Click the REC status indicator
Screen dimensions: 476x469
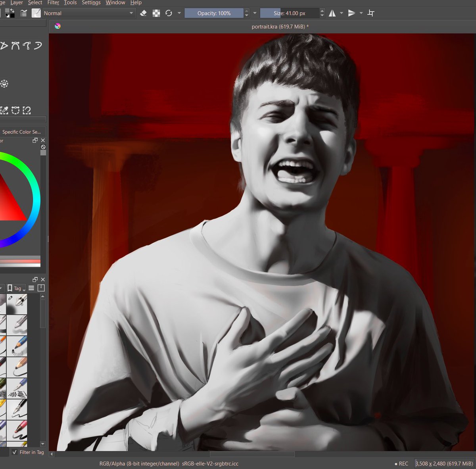pos(401,463)
